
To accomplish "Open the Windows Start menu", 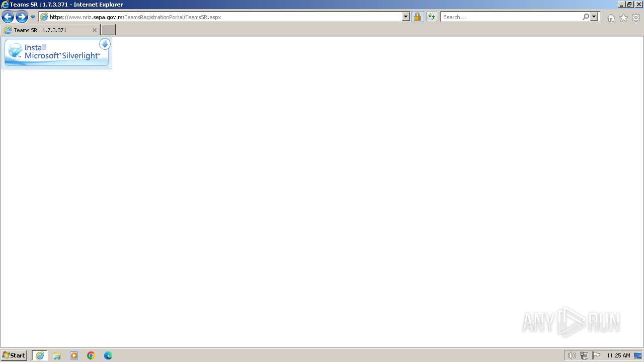I will [14, 355].
